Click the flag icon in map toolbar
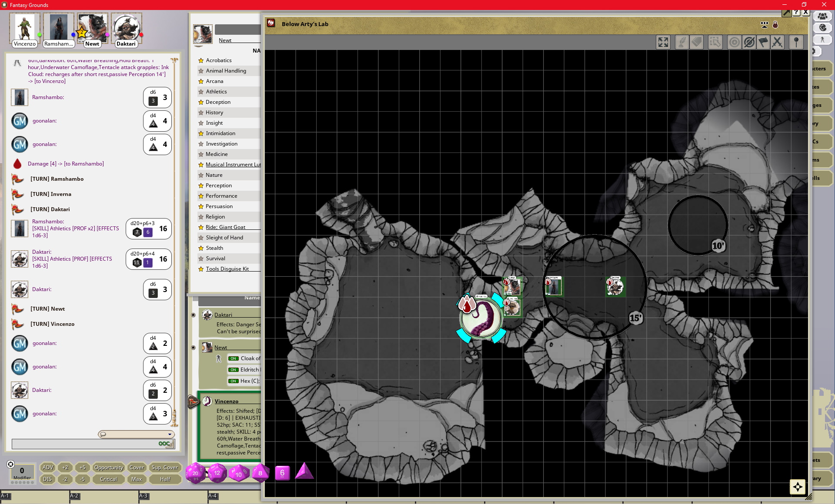Screen dimensions: 835x504 point(763,42)
